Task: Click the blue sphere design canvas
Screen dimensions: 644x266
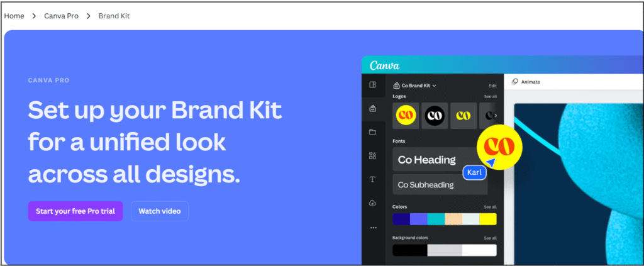Action: tap(579, 184)
